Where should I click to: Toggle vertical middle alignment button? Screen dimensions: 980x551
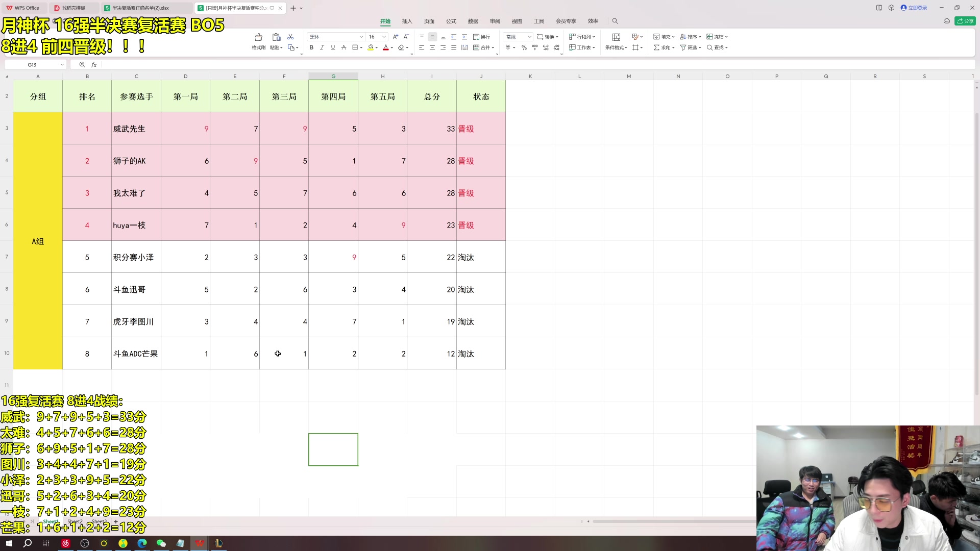tap(432, 37)
